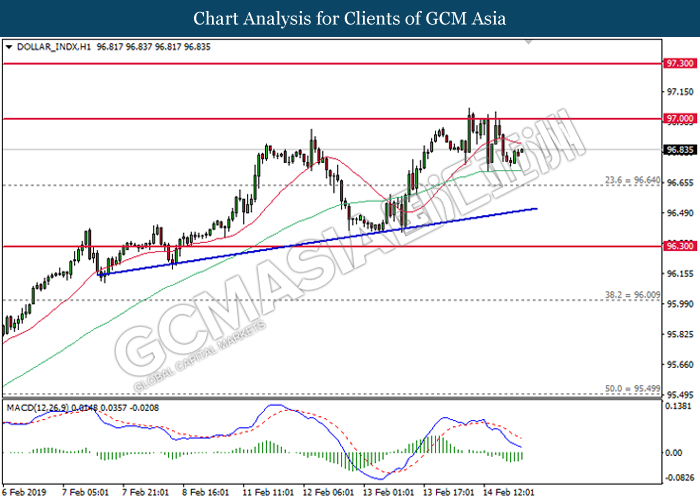This screenshot has width=700, height=500.
Task: Click the Fibonacci label 38.2 = 96.009
Action: coord(632,295)
